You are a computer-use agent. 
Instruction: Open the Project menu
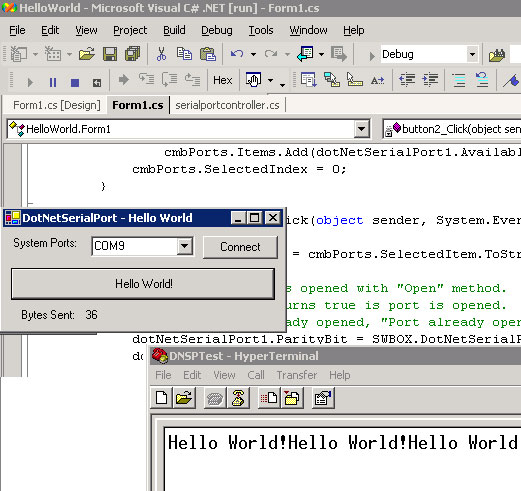tap(130, 30)
